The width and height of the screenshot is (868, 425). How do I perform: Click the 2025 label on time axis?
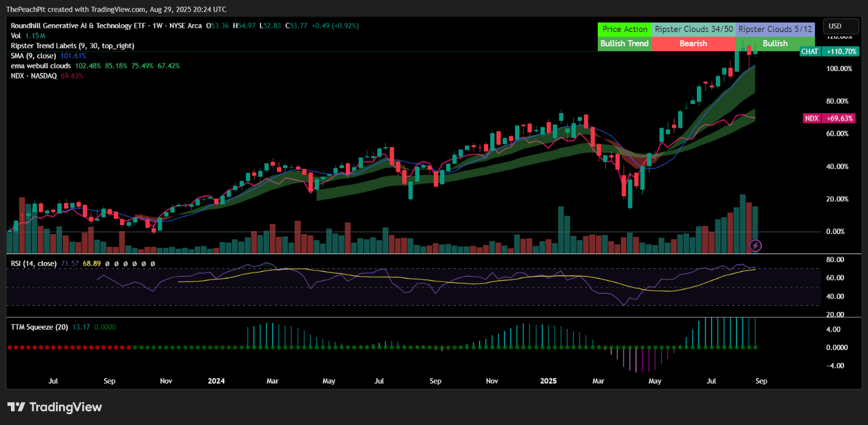pos(548,381)
